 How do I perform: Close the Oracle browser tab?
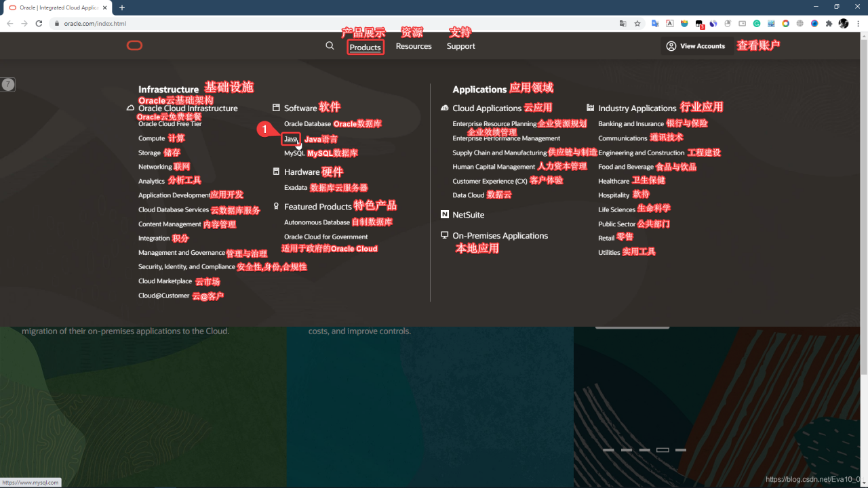pyautogui.click(x=105, y=7)
